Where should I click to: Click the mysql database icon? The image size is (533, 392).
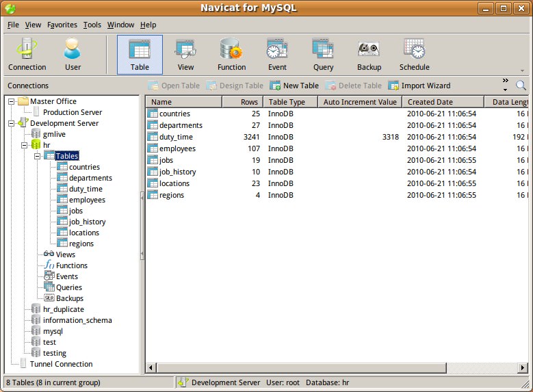[x=36, y=331]
